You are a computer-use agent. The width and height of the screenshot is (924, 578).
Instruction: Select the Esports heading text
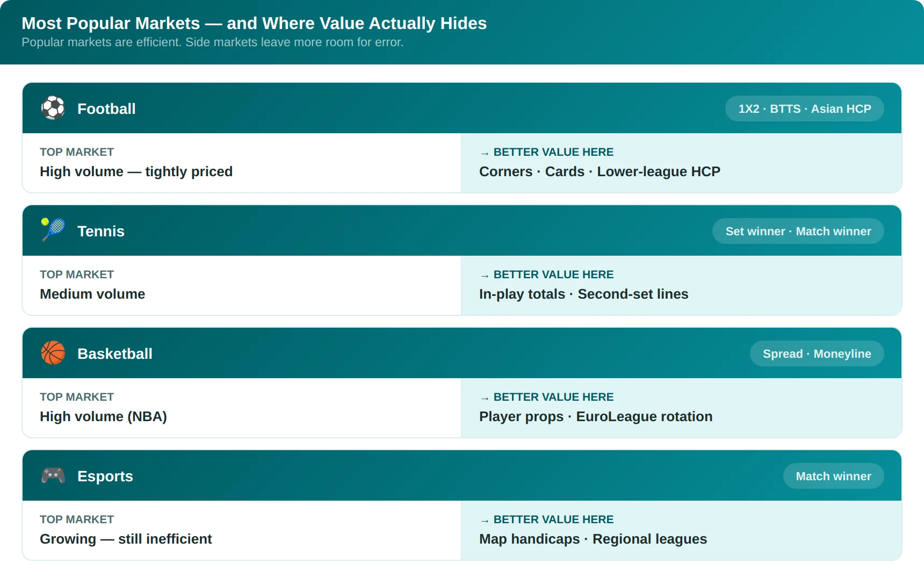pos(105,476)
